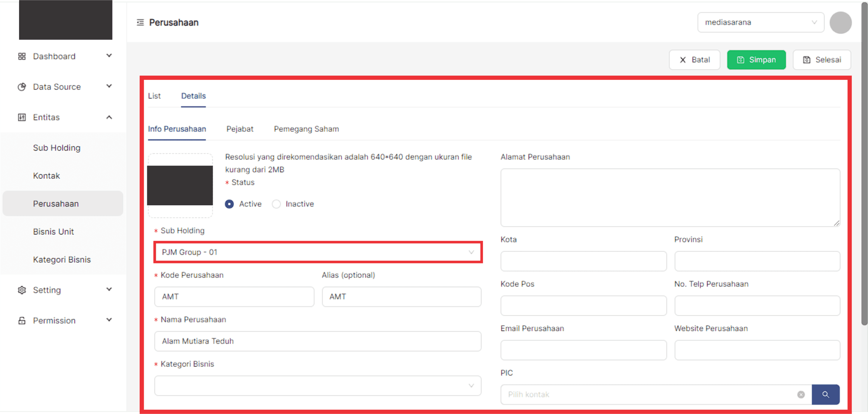Open the Kategori Bisnis dropdown
868x414 pixels.
(x=318, y=386)
